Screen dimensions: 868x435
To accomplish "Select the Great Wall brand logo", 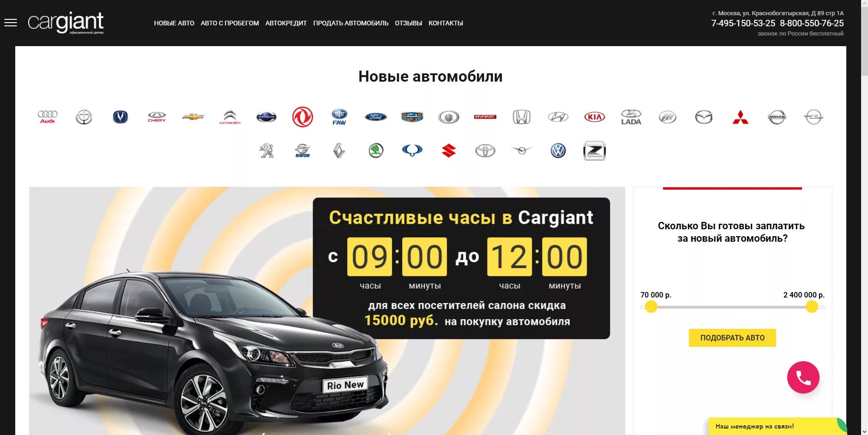I will point(449,117).
